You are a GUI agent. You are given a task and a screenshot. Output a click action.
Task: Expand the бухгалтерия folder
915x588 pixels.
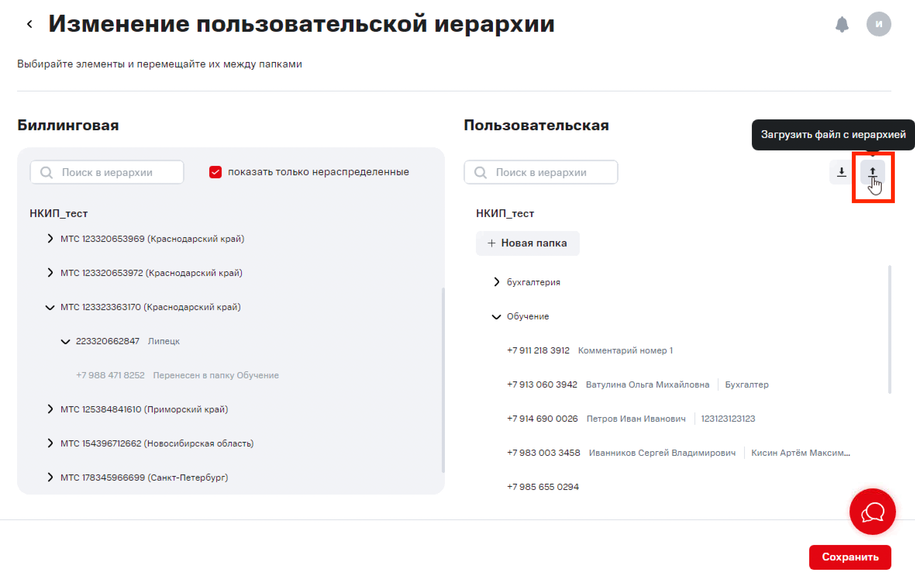tap(496, 282)
